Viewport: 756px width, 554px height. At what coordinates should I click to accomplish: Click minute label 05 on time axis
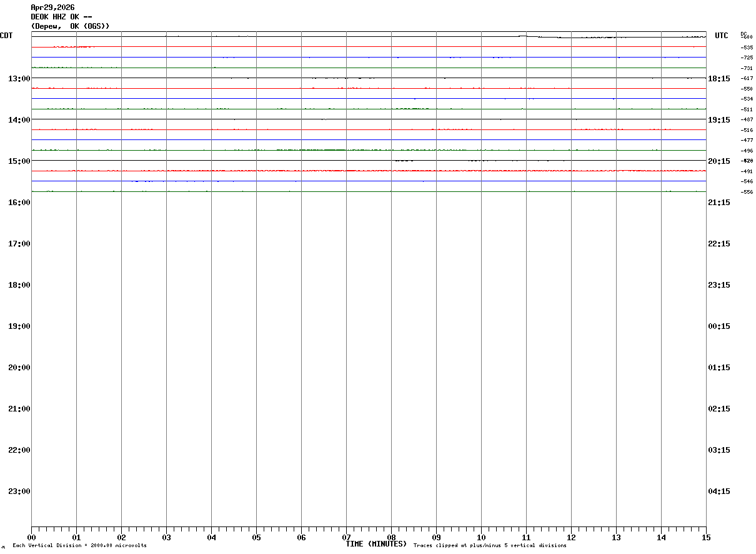tap(256, 538)
